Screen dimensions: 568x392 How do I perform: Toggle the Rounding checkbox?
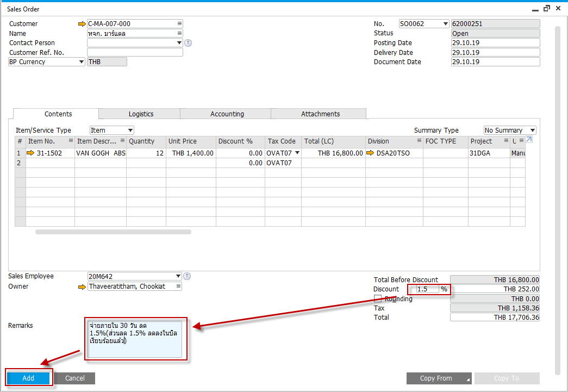[x=378, y=298]
